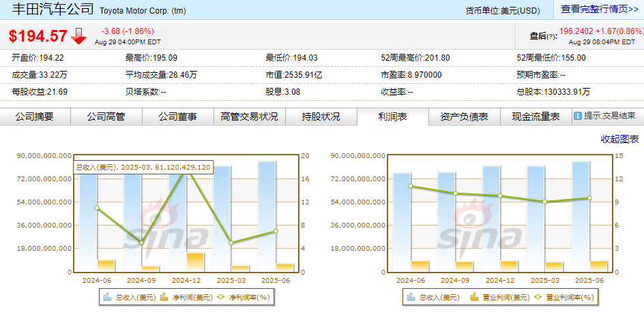Click 净利润率(%) legend marker in left chart
This screenshot has height=325, width=644.
point(220,297)
